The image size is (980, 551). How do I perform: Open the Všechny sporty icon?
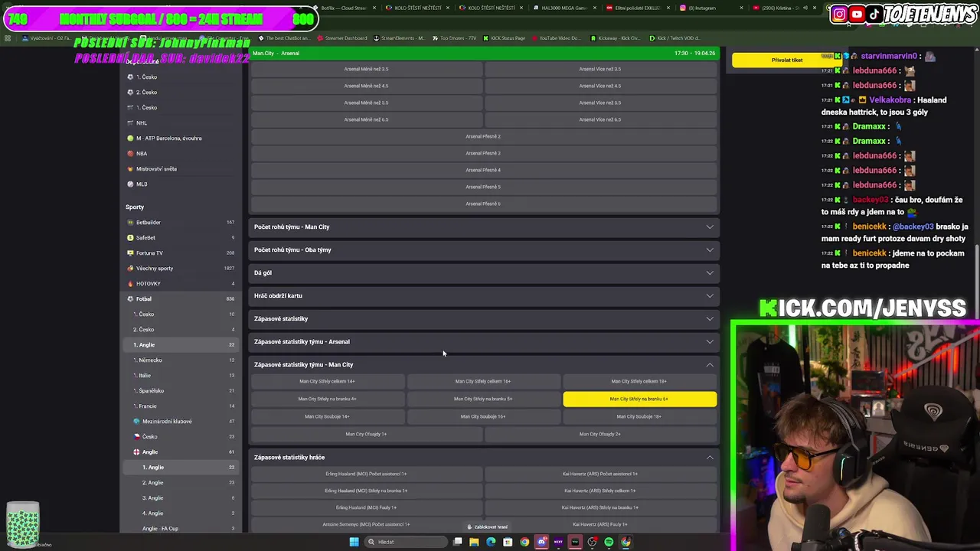130,268
